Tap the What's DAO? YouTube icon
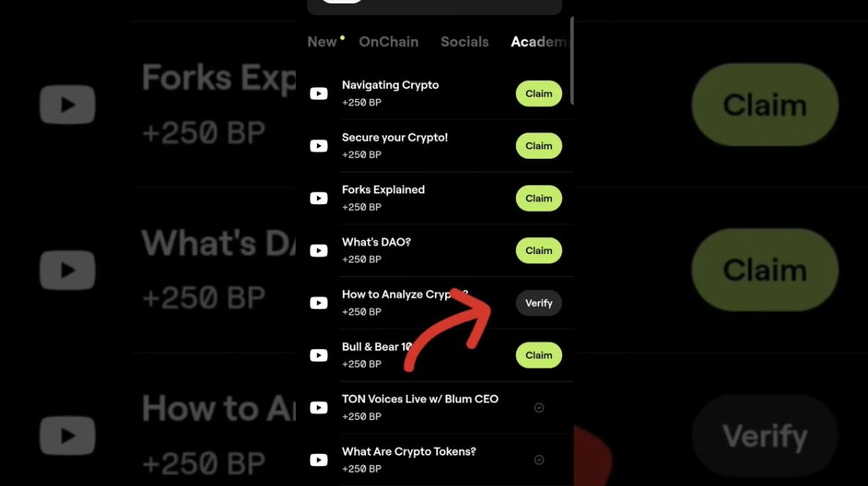868x486 pixels. (x=318, y=250)
